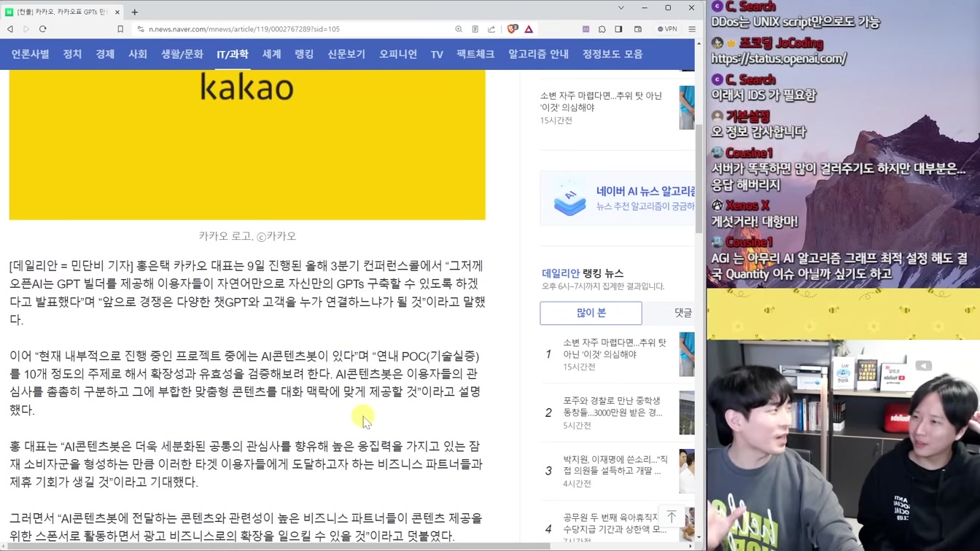Open 정정보도 모음 link
The image size is (980, 551).
pyautogui.click(x=612, y=55)
